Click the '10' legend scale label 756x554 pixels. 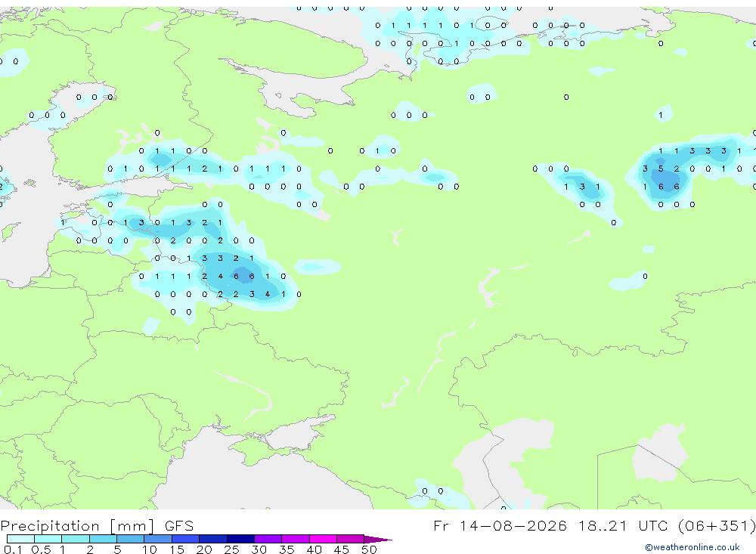pyautogui.click(x=150, y=549)
